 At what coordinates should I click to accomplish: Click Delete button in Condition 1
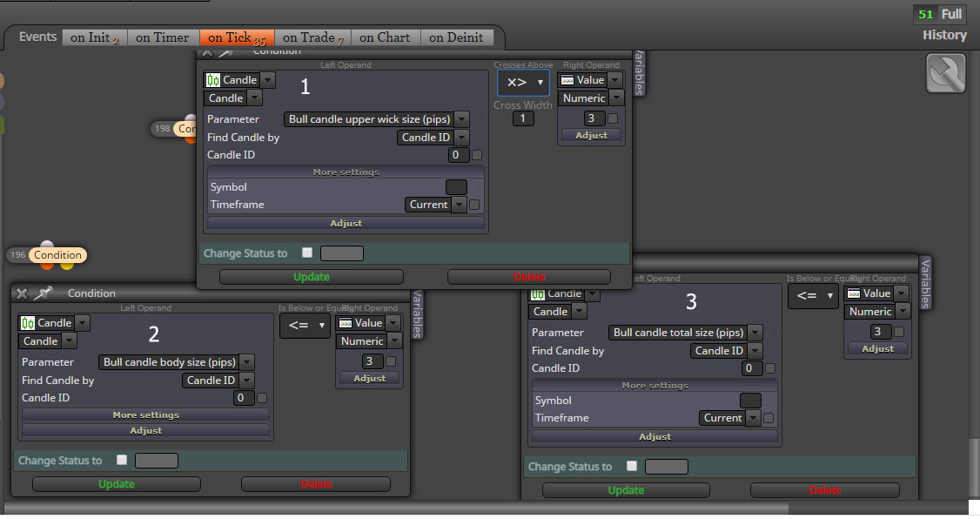(x=529, y=277)
